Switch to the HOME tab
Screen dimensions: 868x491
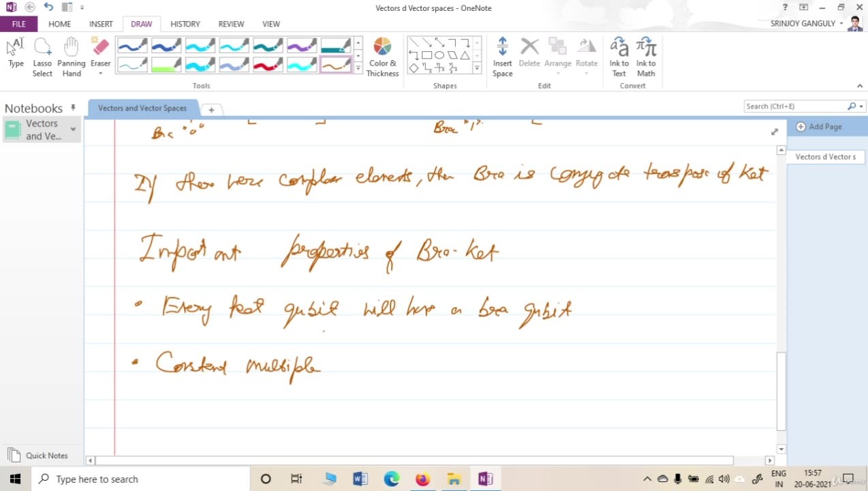coord(60,23)
